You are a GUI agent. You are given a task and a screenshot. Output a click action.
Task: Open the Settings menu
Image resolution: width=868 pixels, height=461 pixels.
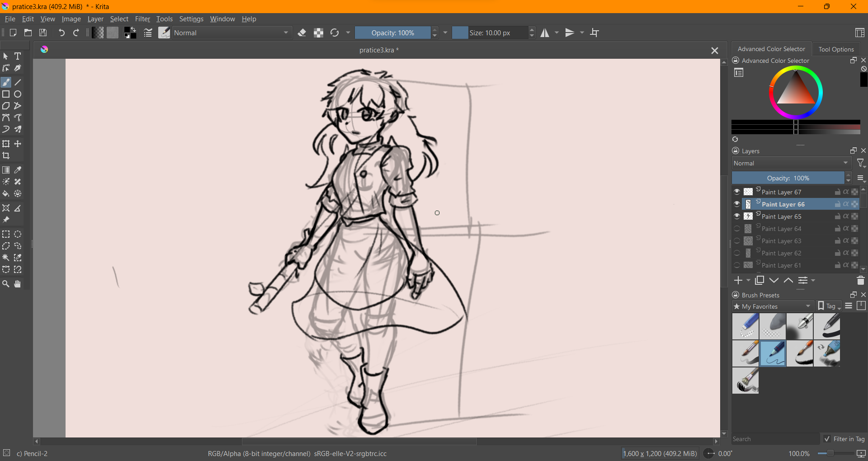(x=191, y=19)
